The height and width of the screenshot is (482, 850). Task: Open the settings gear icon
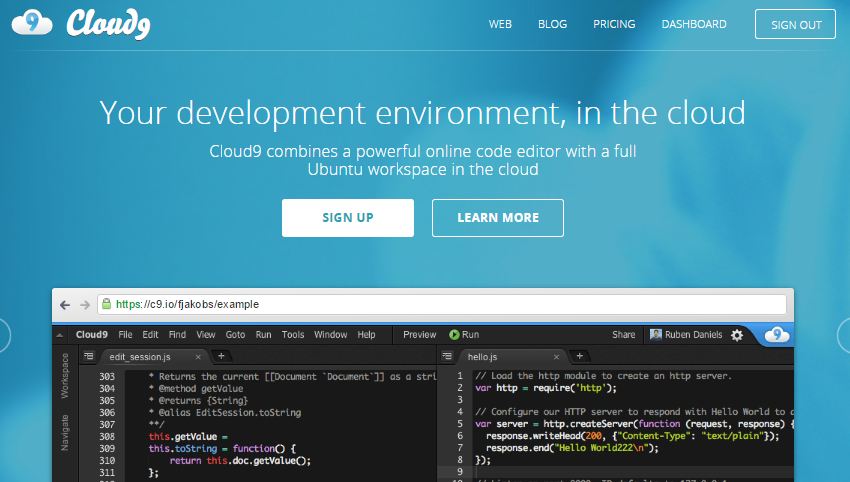point(737,335)
